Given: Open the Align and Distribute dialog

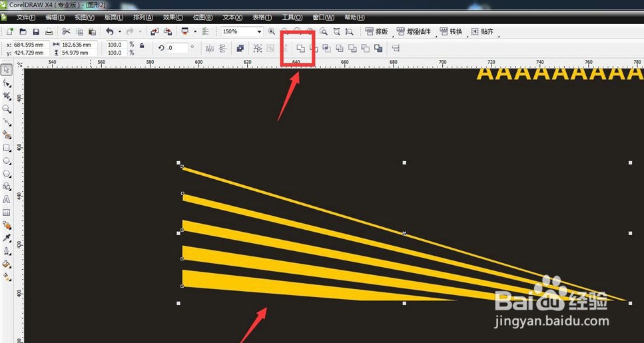Looking at the screenshot, I should click(396, 49).
